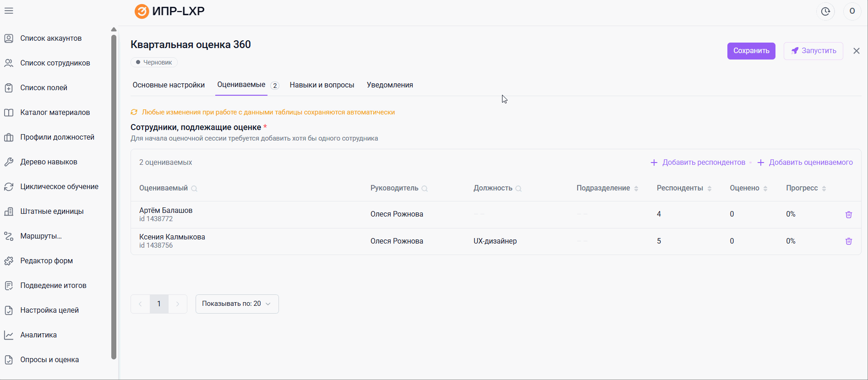Sort table by Прогресс column
The width and height of the screenshot is (868, 380).
click(x=824, y=189)
